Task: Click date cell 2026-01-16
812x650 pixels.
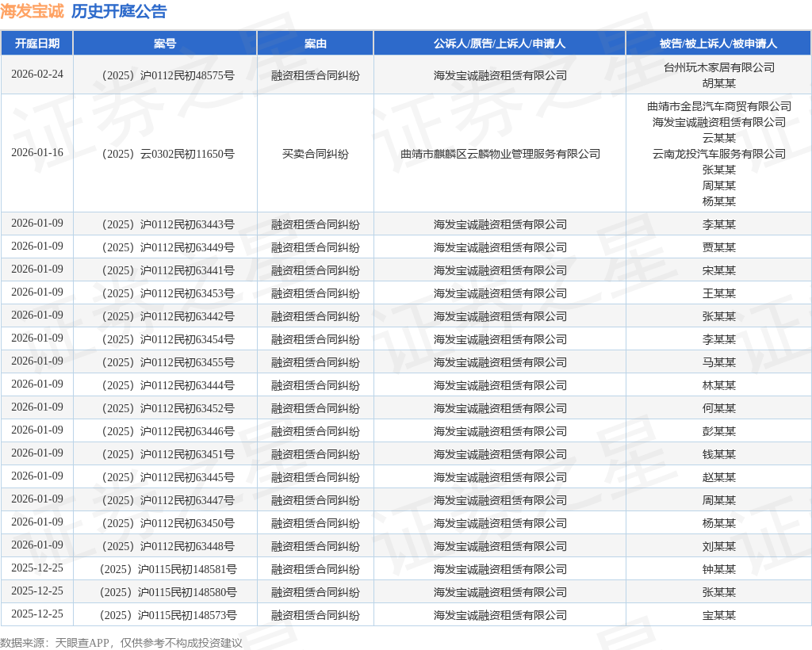Action: pos(37,153)
